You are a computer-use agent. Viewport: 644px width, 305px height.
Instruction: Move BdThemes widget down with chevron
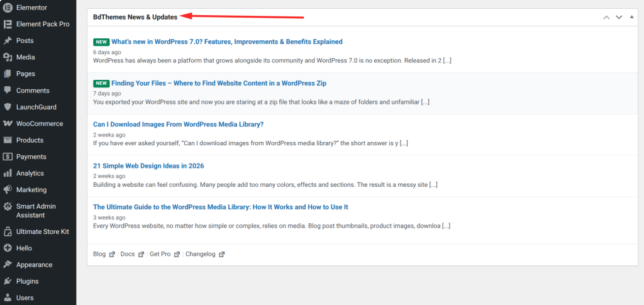click(x=619, y=17)
